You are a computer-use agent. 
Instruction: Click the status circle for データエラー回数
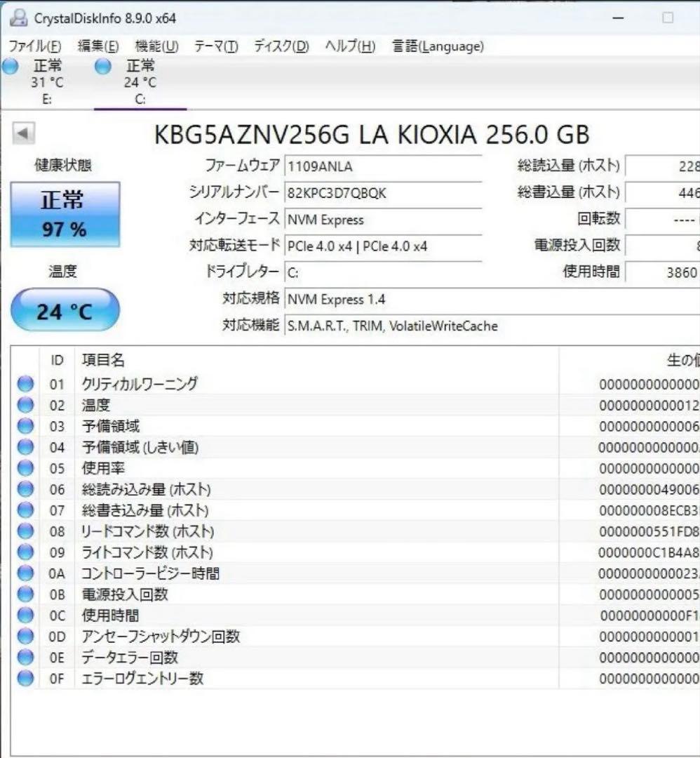pyautogui.click(x=25, y=658)
